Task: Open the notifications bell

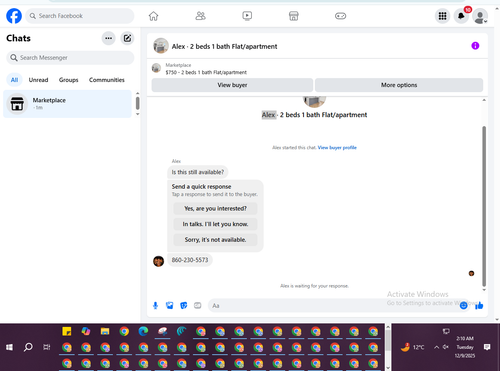Action: click(x=461, y=16)
